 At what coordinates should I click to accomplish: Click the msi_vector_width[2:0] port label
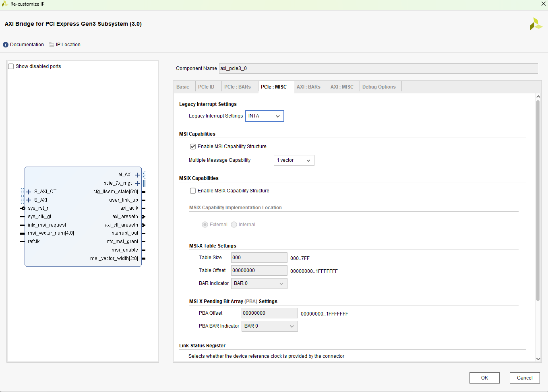(114, 258)
